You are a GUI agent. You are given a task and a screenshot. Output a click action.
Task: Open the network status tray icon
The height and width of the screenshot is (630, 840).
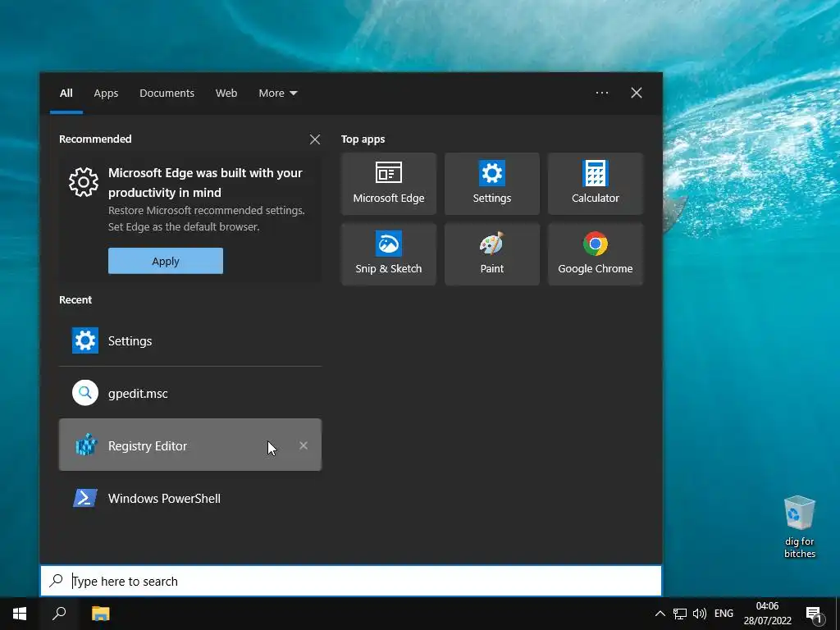(680, 614)
